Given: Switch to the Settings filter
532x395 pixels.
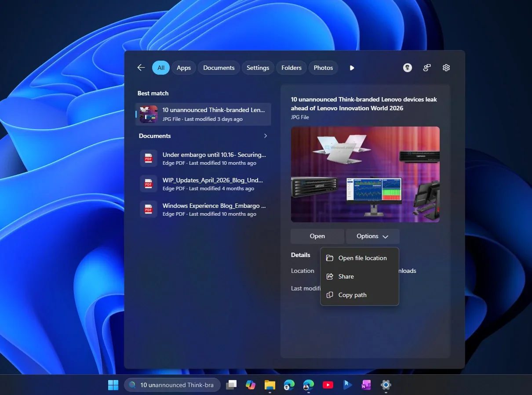Looking at the screenshot, I should [x=258, y=68].
